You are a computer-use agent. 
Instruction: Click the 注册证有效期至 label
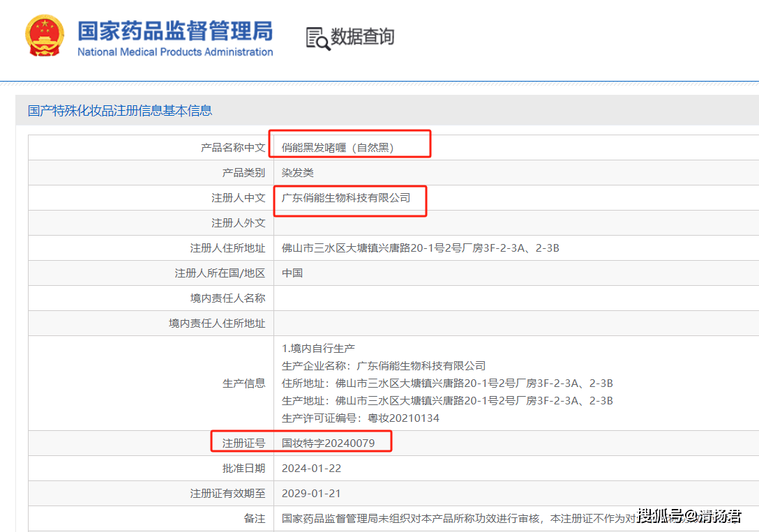coord(227,494)
